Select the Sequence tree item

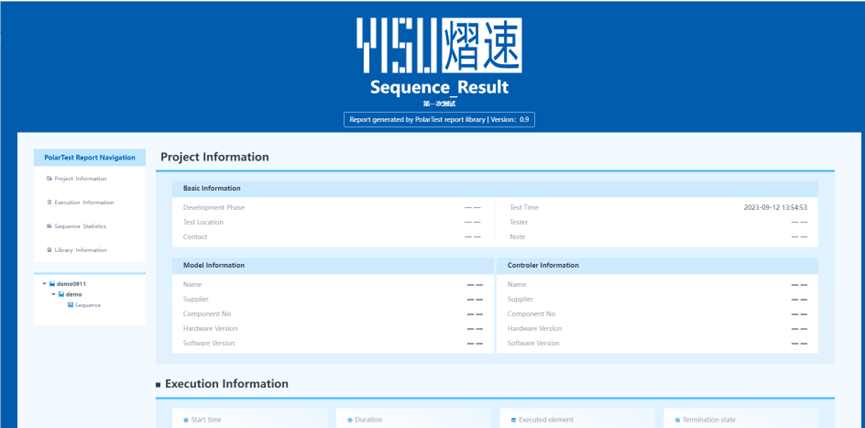[x=88, y=304]
